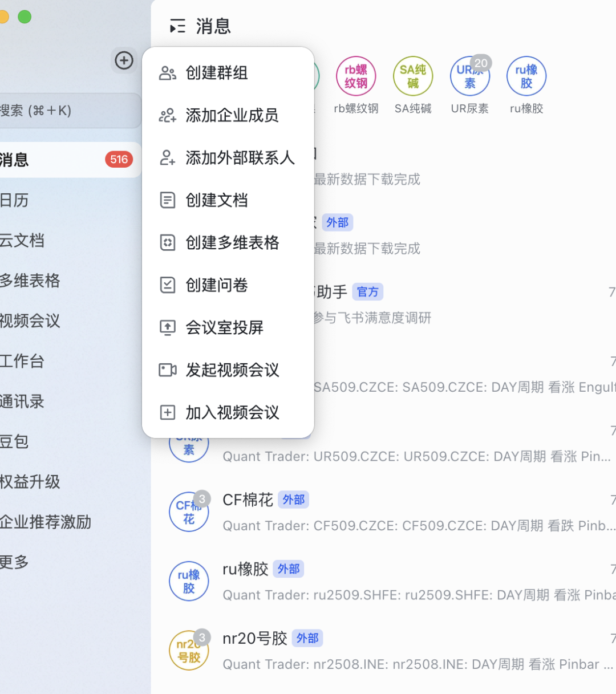Open the ru橡胶 conversation title in list
Screen dimensions: 616x694
245,569
